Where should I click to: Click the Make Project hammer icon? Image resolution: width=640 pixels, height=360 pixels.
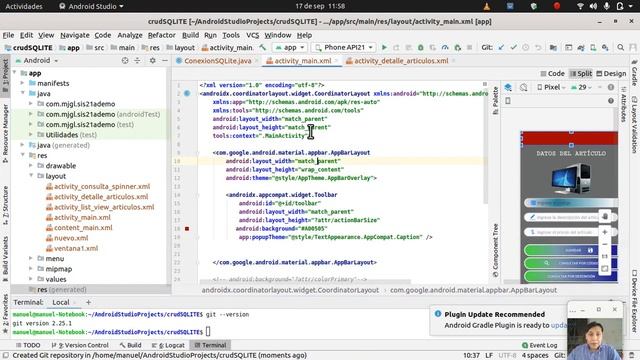pos(262,48)
